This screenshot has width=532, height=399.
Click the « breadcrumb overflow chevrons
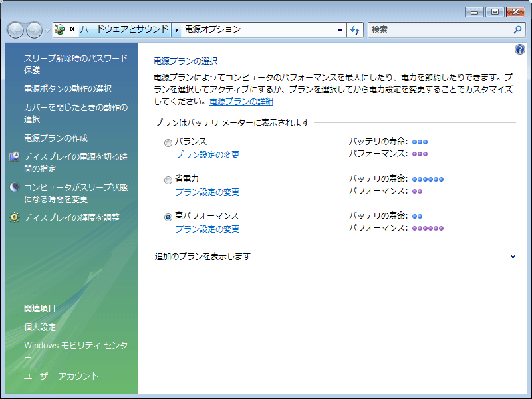click(x=72, y=29)
